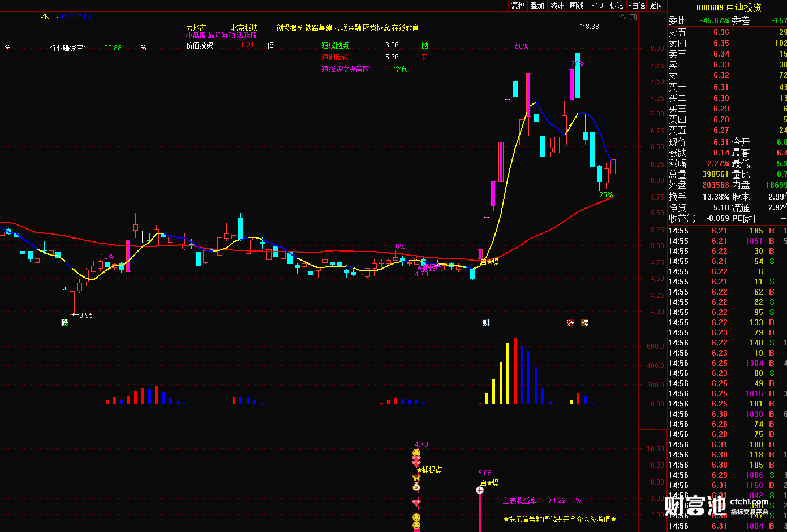Click the money bag icon in the lower indicator
Image resolution: width=787 pixels, height=532 pixels.
(x=416, y=487)
